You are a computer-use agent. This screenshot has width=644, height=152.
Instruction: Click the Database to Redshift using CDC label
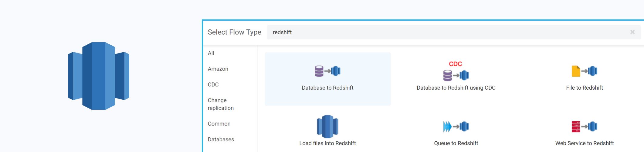click(x=456, y=88)
